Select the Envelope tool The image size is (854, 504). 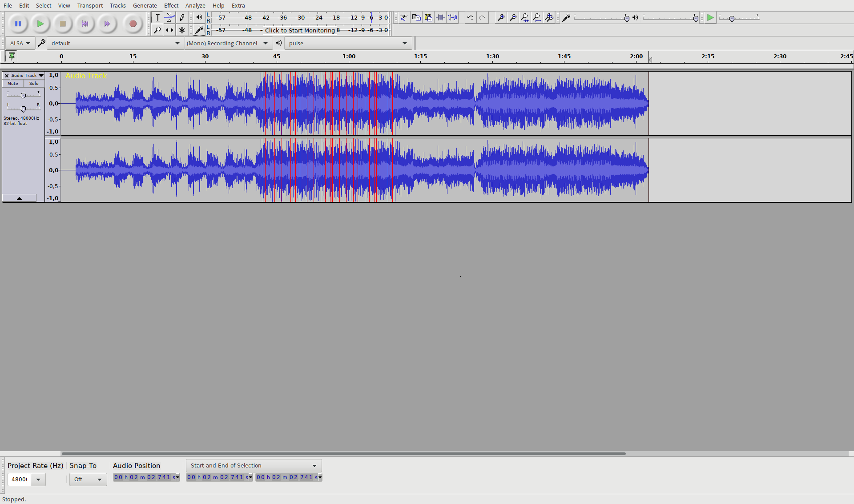point(169,18)
